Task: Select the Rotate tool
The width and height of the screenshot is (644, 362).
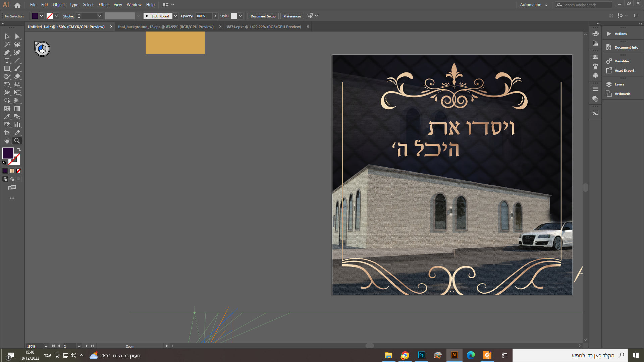Action: (x=7, y=84)
